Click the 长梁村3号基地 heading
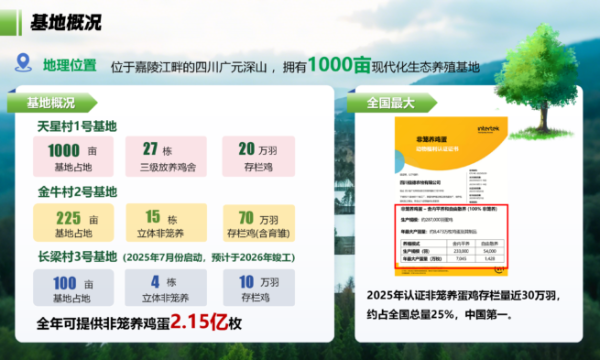Viewport: 600px width, 360px height. (x=77, y=257)
